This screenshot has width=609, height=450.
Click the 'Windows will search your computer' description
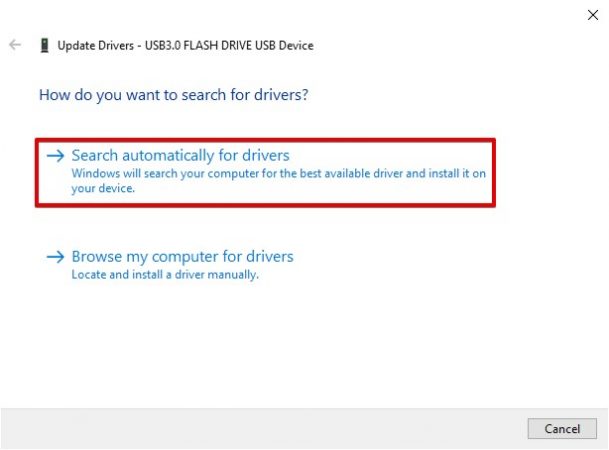coord(278,181)
